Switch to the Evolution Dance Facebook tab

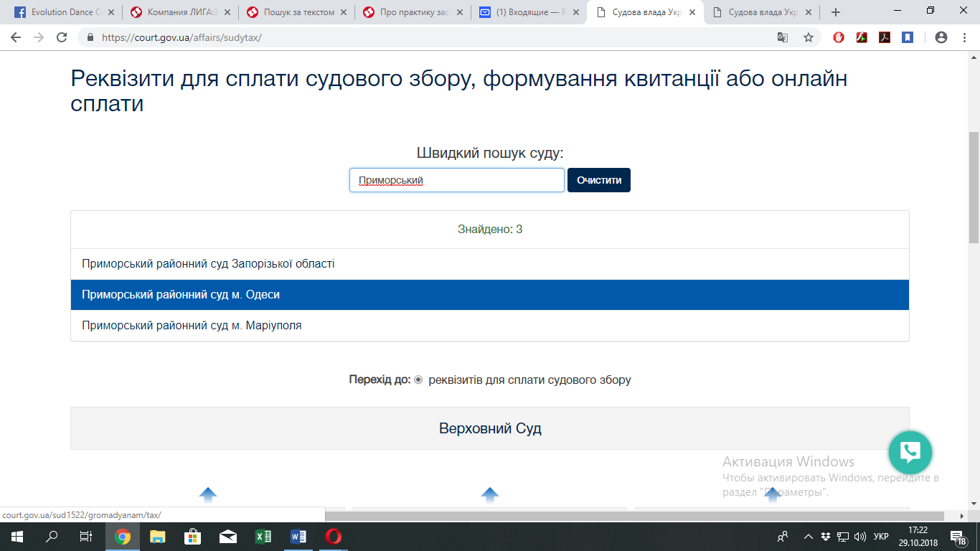[x=65, y=12]
